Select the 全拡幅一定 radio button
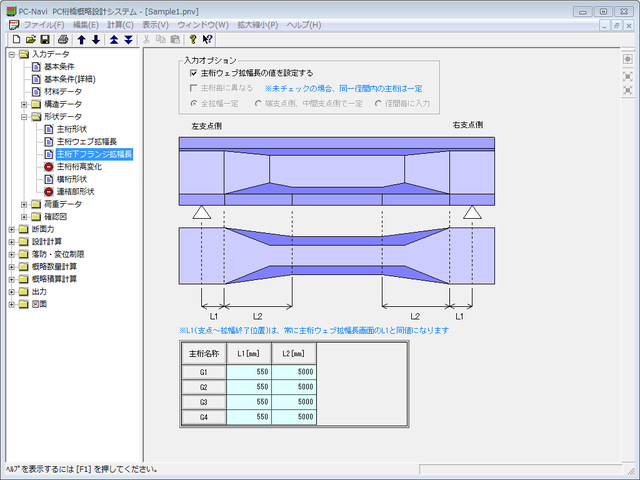The image size is (640, 480). coord(194,103)
